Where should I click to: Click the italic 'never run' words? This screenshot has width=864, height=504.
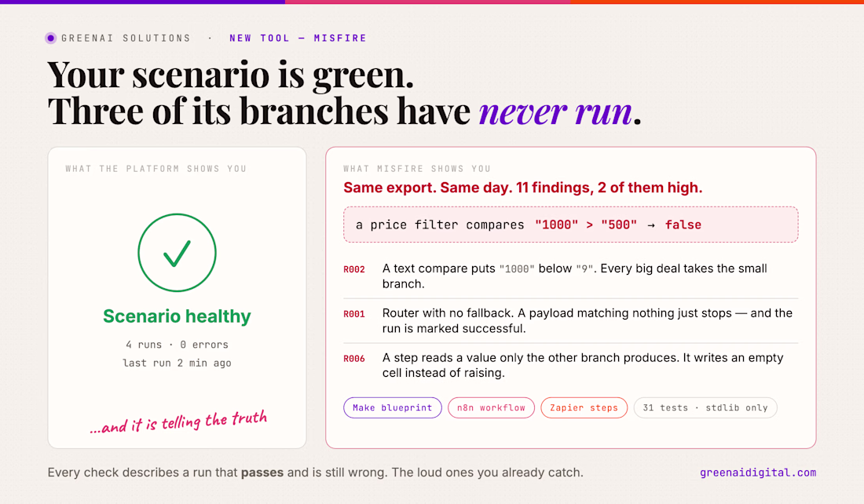tap(555, 111)
